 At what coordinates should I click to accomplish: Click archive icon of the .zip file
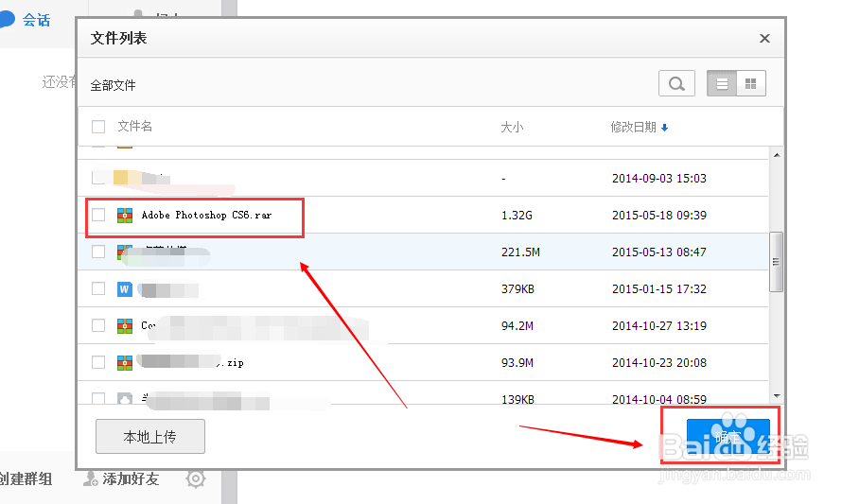(125, 363)
